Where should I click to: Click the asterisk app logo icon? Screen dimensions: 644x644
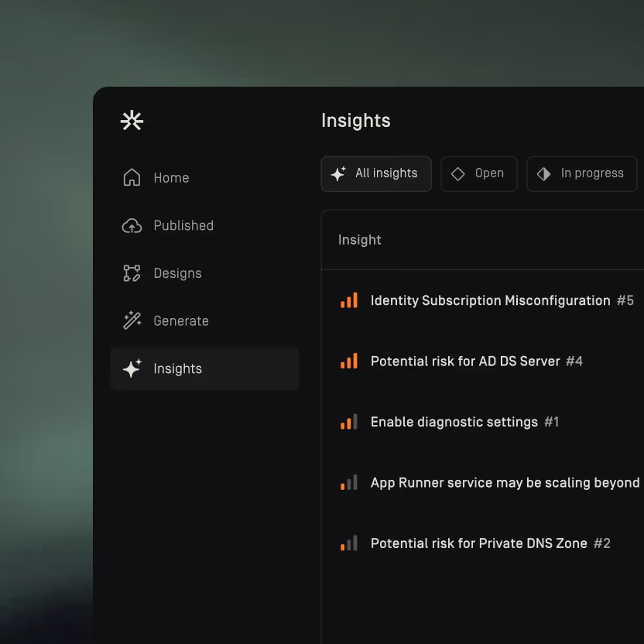(x=132, y=120)
